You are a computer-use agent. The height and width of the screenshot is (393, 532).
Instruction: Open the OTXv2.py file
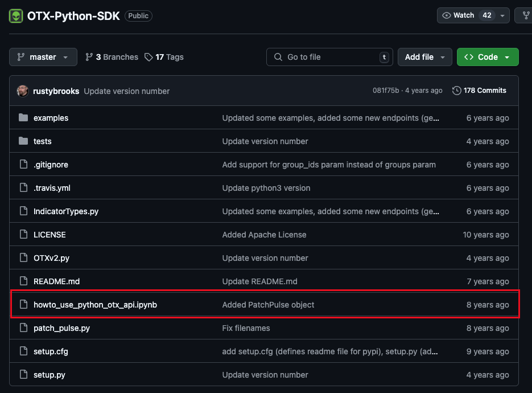pyautogui.click(x=51, y=258)
